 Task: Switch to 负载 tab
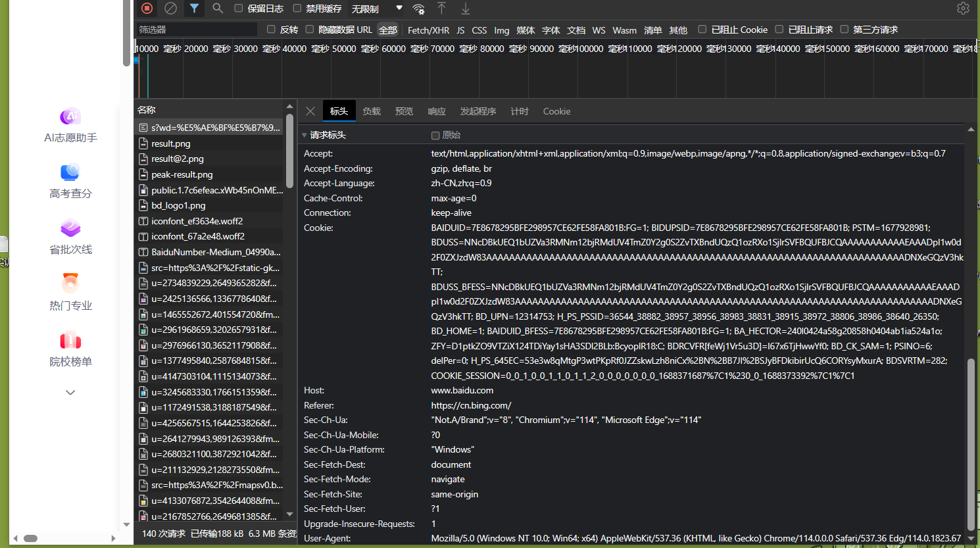coord(372,111)
